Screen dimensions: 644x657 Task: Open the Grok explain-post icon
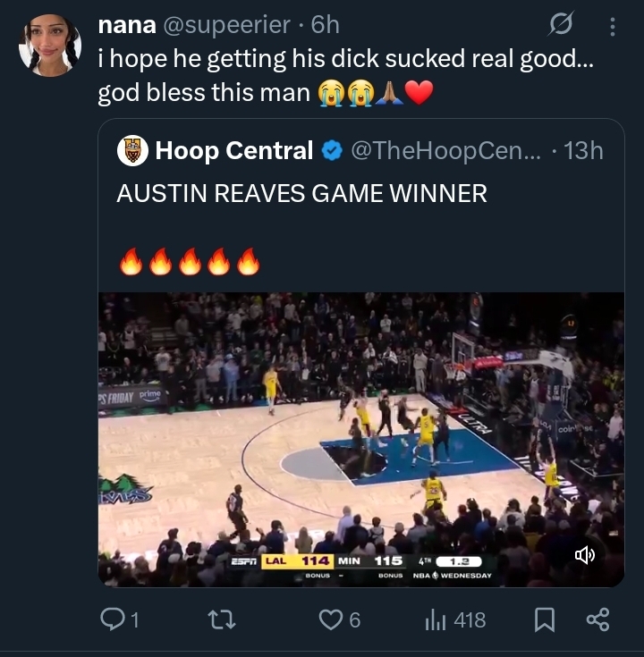click(561, 26)
